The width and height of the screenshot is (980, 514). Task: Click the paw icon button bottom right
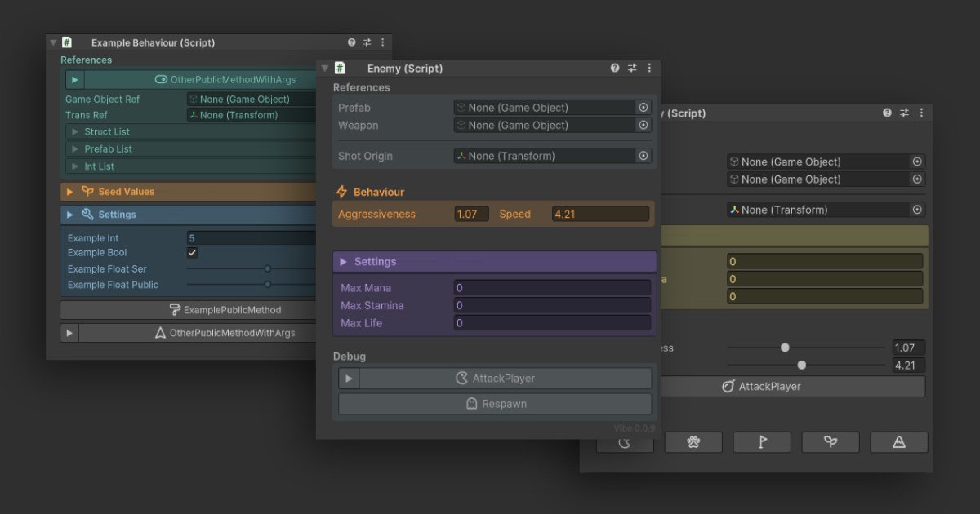[x=693, y=441]
